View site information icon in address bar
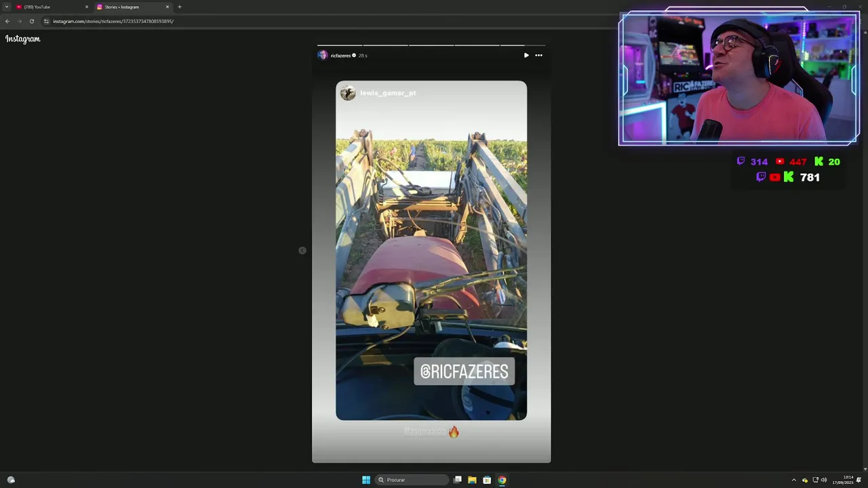This screenshot has width=868, height=488. coord(46,21)
